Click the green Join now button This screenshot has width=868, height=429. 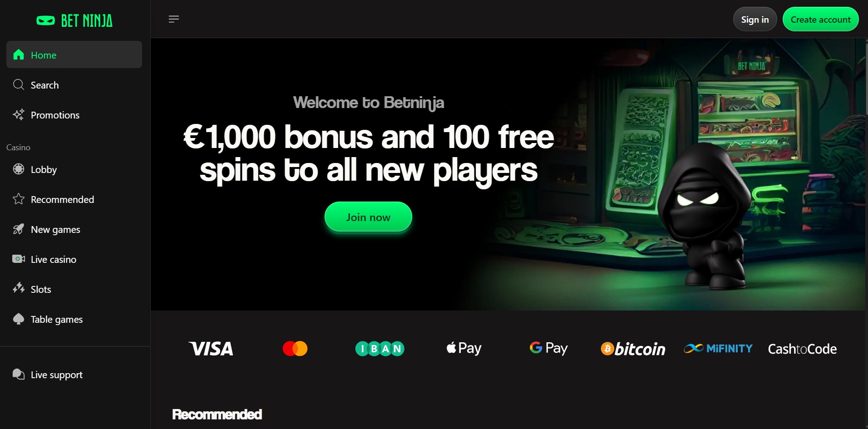[368, 217]
